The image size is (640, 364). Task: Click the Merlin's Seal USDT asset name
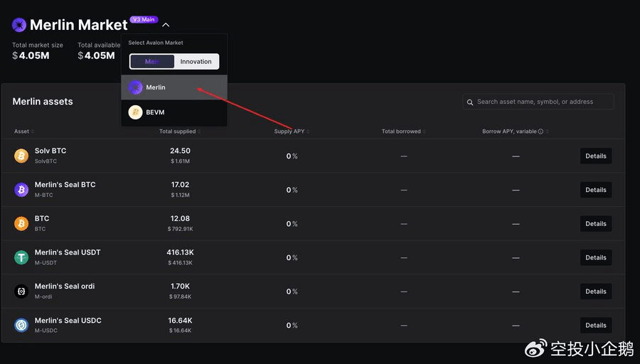point(68,252)
